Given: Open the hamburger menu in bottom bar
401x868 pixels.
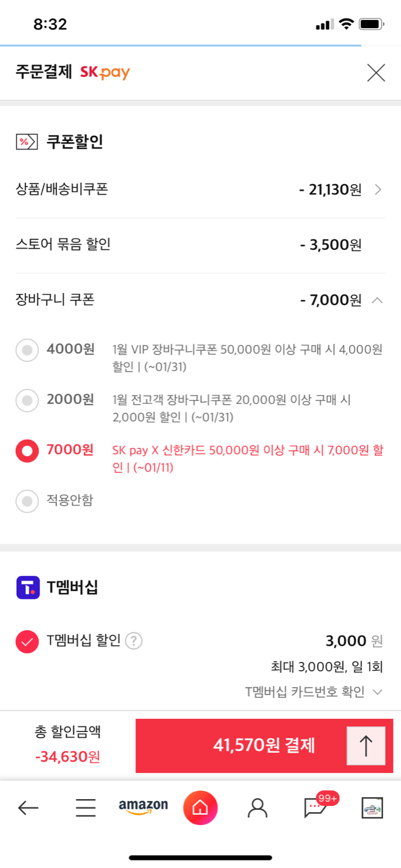Looking at the screenshot, I should coord(86,808).
